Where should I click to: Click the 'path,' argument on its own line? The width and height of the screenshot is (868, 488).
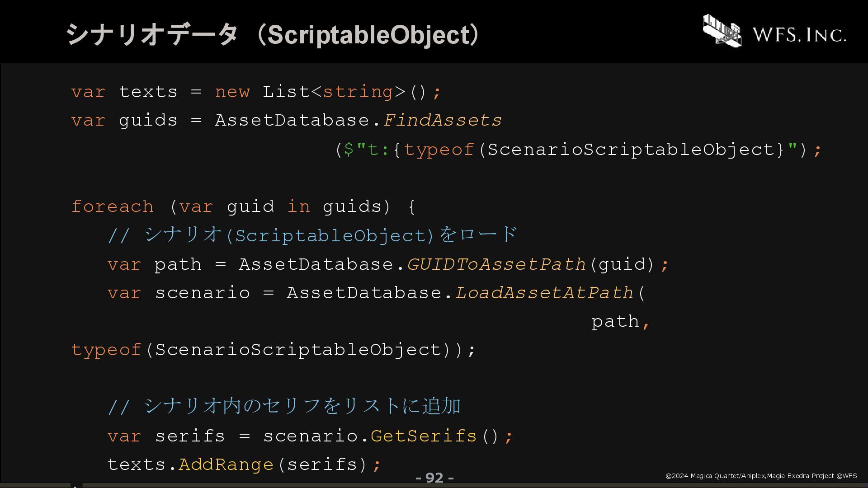click(621, 322)
